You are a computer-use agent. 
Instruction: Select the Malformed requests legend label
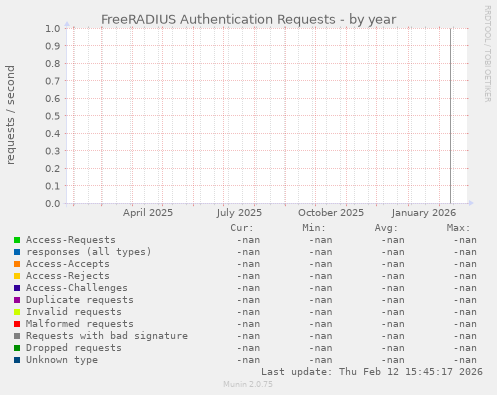[80, 324]
